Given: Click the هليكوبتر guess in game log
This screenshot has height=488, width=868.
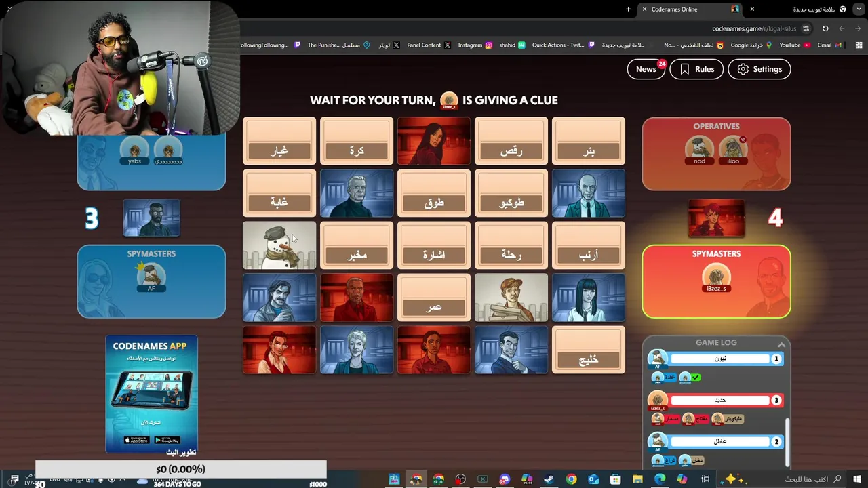Looking at the screenshot, I should point(728,419).
